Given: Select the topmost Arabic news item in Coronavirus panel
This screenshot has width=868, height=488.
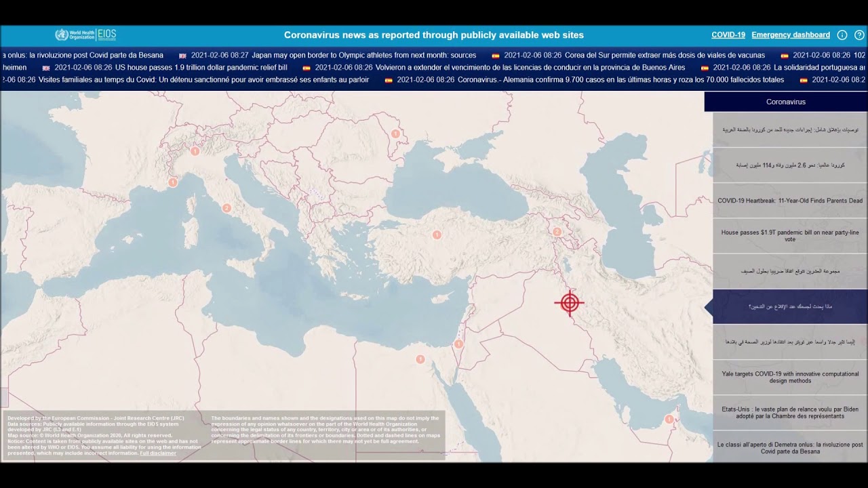Looking at the screenshot, I should coord(790,129).
